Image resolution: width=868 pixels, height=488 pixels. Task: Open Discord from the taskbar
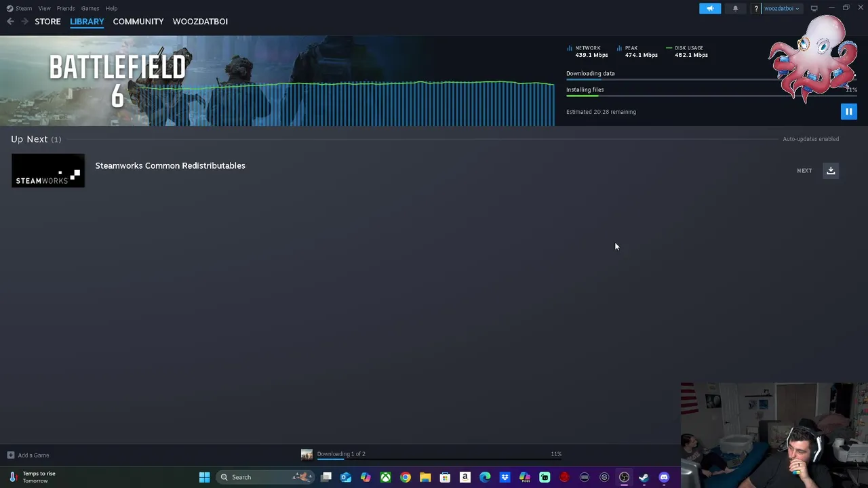click(664, 477)
